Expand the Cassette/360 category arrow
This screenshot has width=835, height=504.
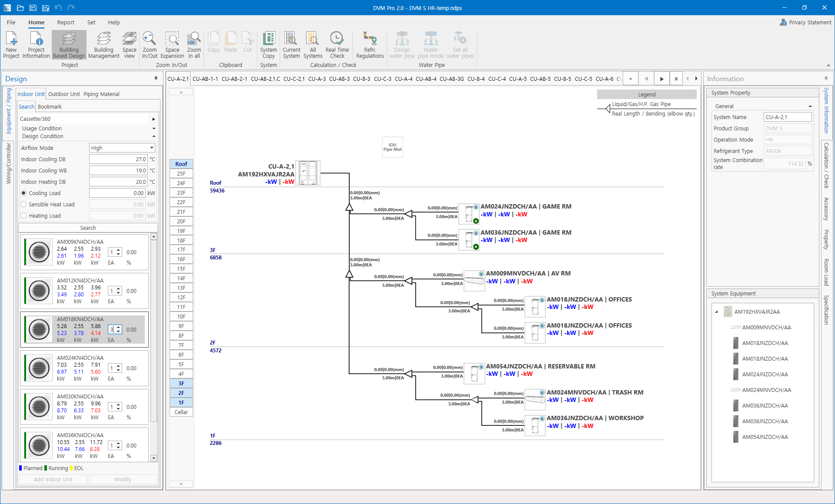tap(154, 119)
